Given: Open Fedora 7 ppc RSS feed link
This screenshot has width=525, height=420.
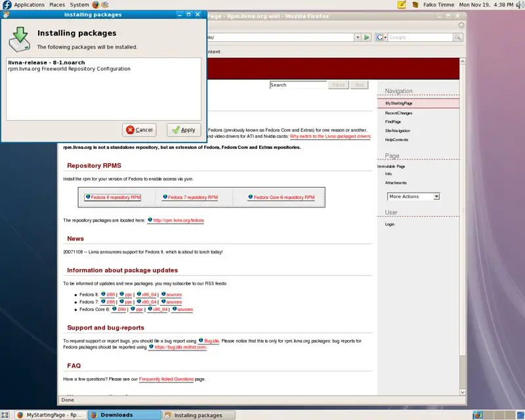Looking at the screenshot, I should 128,302.
